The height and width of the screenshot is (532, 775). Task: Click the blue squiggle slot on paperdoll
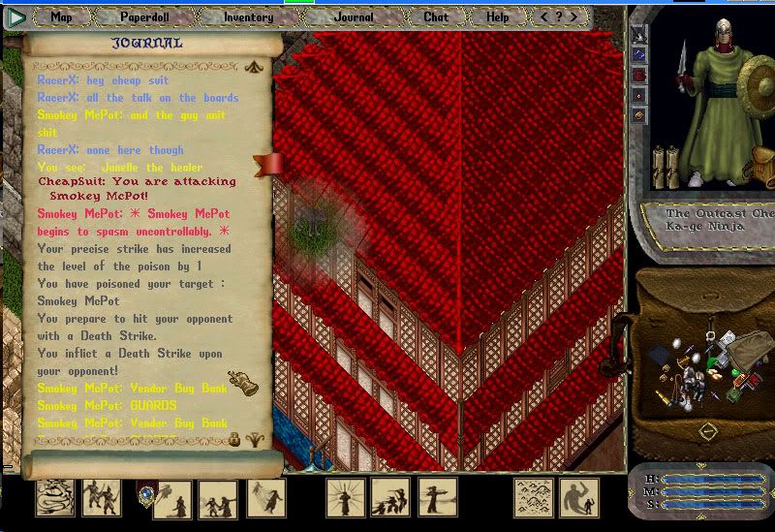click(638, 55)
